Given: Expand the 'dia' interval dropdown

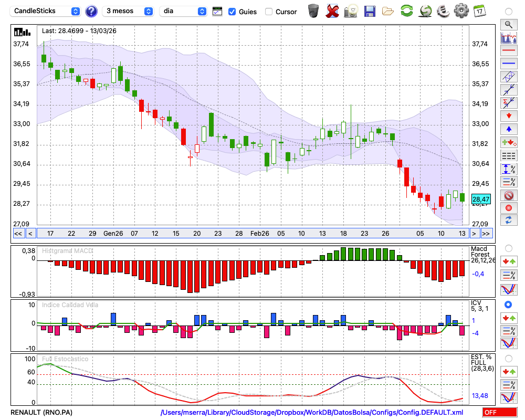Looking at the screenshot, I should click(x=184, y=11).
